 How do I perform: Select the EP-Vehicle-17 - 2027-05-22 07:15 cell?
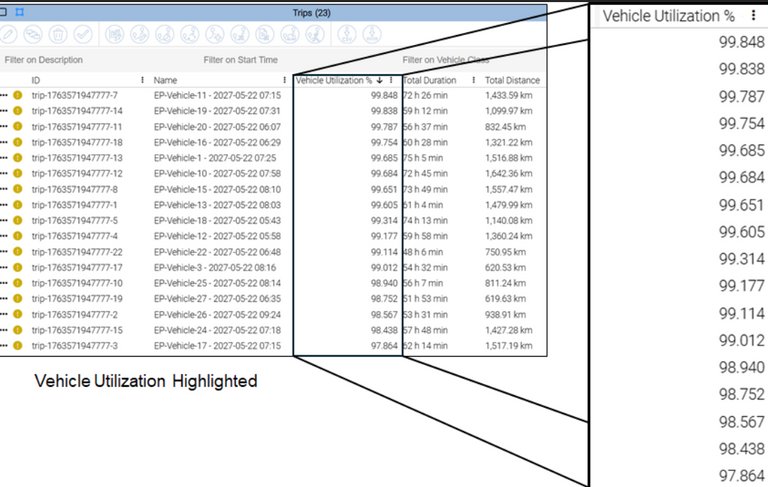click(217, 345)
